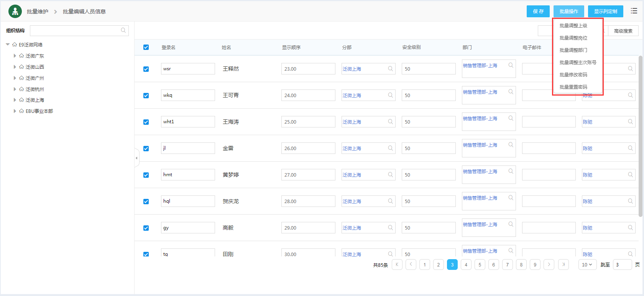Click the search icon in organization structure box

[x=123, y=31]
